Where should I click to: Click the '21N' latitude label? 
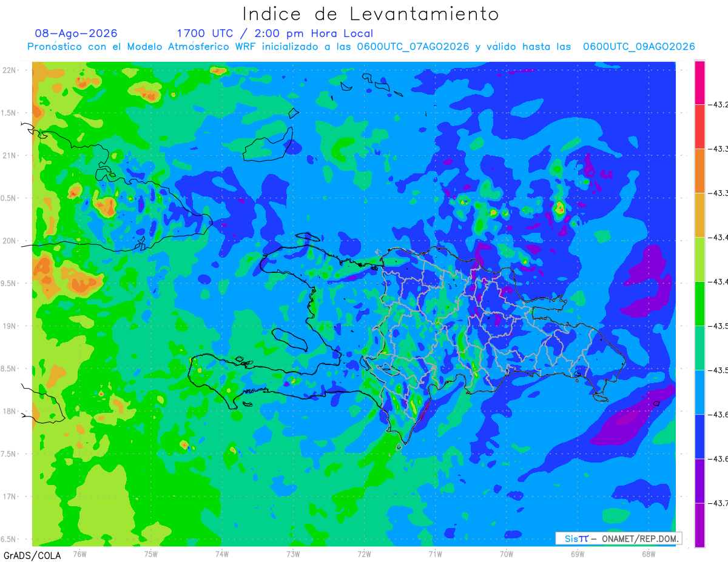[9, 155]
